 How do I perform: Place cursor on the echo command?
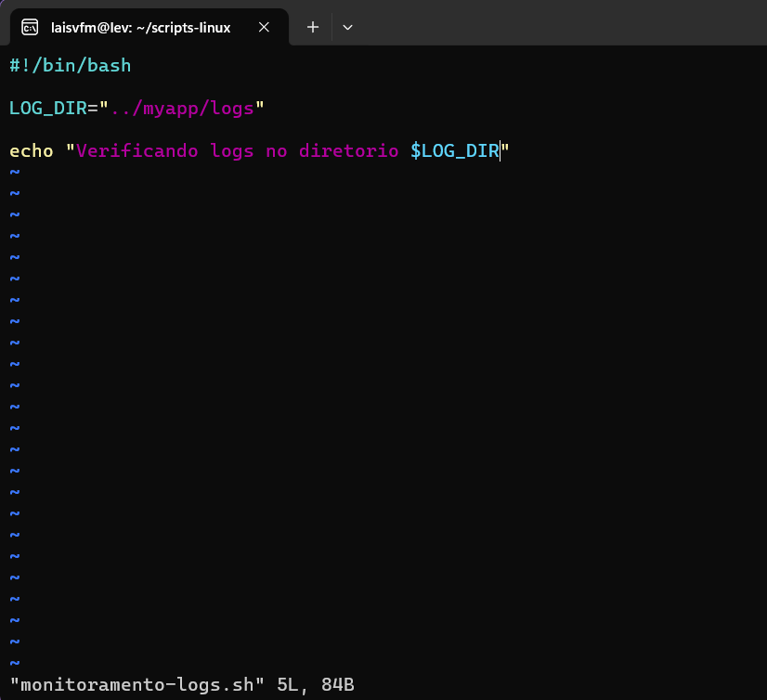click(x=32, y=150)
